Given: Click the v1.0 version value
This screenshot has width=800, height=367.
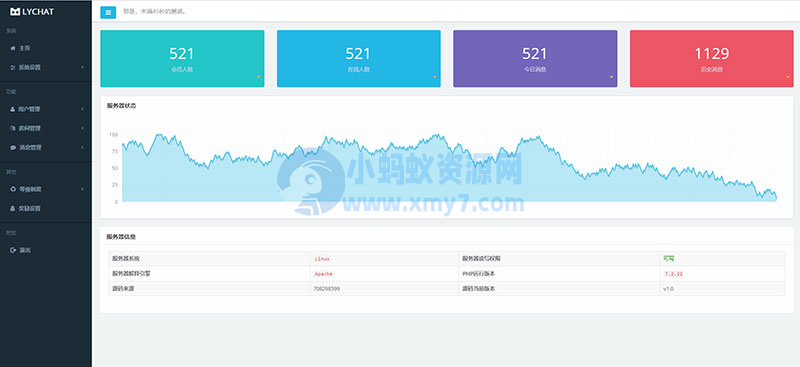Looking at the screenshot, I should tap(668, 289).
